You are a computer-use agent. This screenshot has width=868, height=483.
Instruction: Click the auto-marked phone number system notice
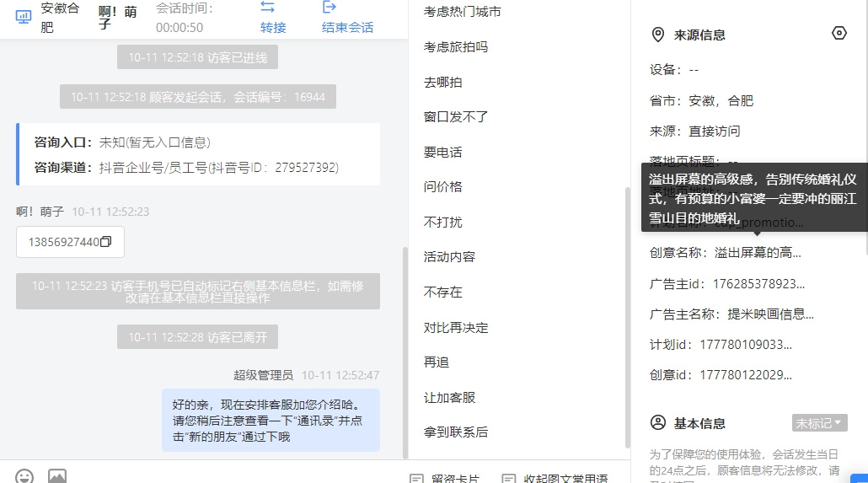pyautogui.click(x=198, y=292)
